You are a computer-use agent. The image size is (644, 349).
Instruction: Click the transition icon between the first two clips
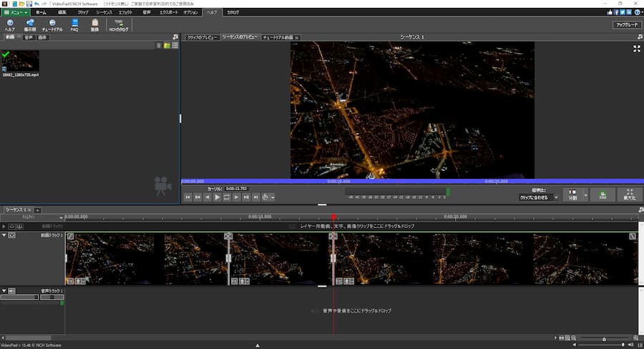[228, 236]
